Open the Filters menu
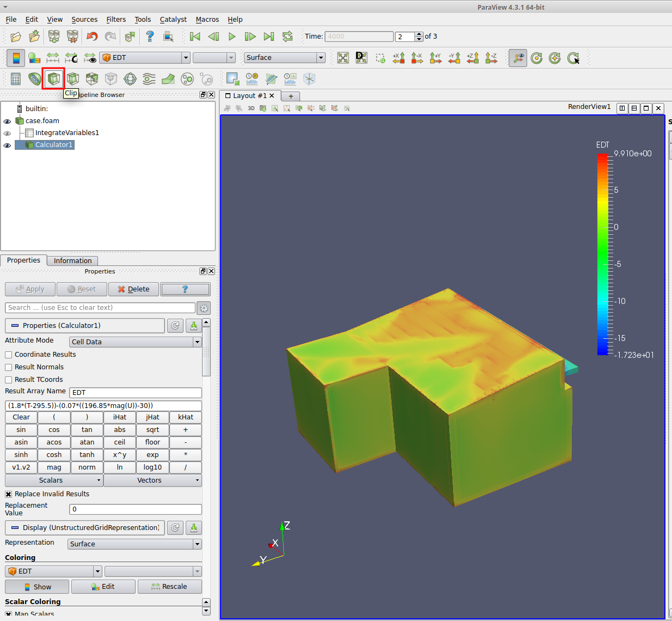The image size is (672, 621). 116,20
